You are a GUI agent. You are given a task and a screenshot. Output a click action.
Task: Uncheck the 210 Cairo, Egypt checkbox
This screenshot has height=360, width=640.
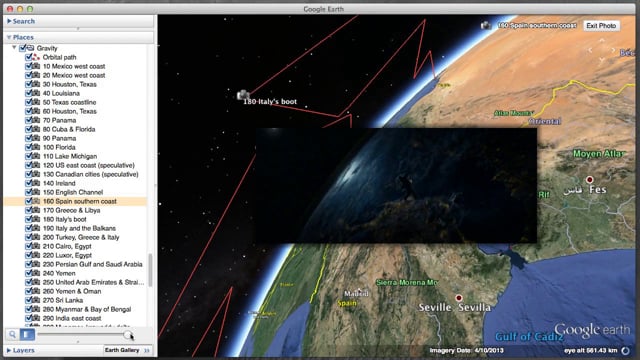click(x=29, y=246)
